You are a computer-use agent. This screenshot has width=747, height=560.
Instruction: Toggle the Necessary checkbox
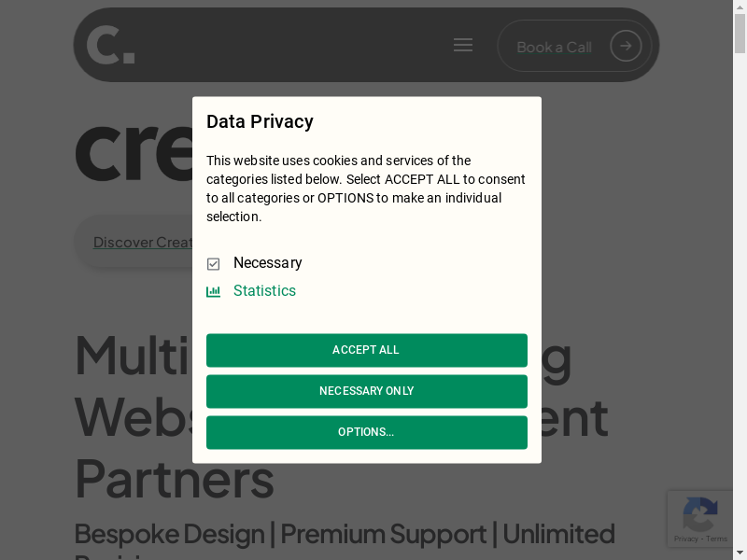(214, 264)
